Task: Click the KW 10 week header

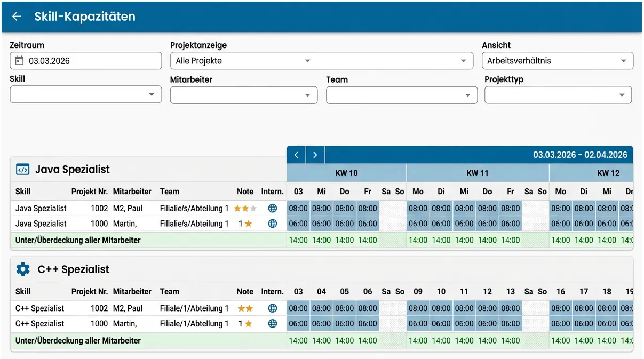Action: point(346,173)
